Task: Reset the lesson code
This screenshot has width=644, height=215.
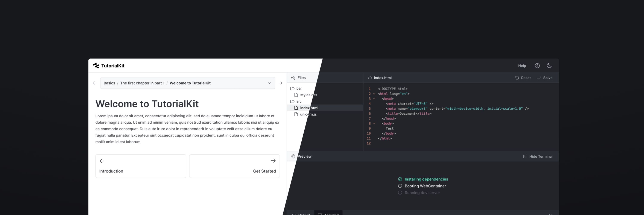Action: (x=523, y=78)
